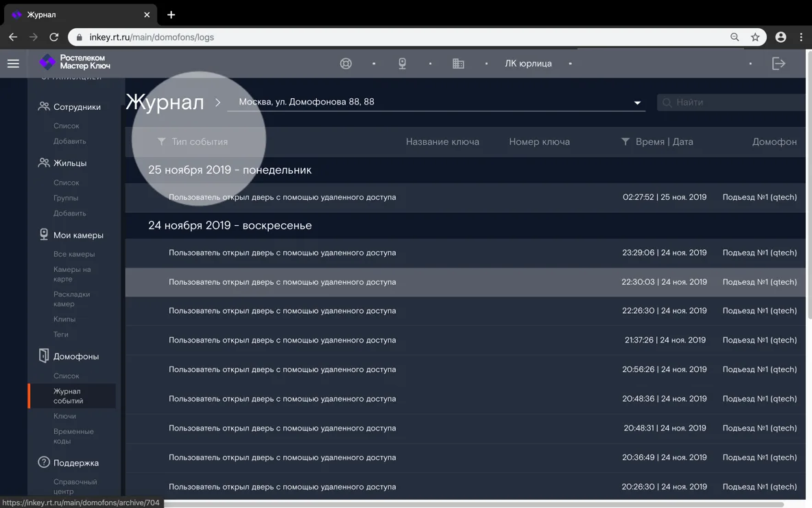Click the Сотрудники people icon

[43, 106]
